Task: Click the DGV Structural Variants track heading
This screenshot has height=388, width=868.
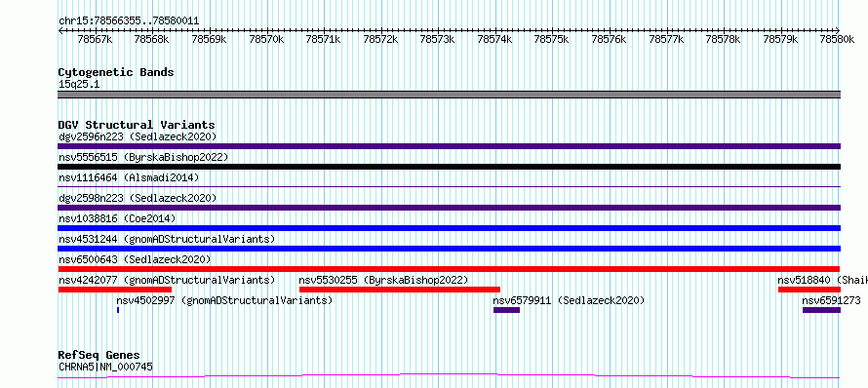Action: pyautogui.click(x=137, y=125)
